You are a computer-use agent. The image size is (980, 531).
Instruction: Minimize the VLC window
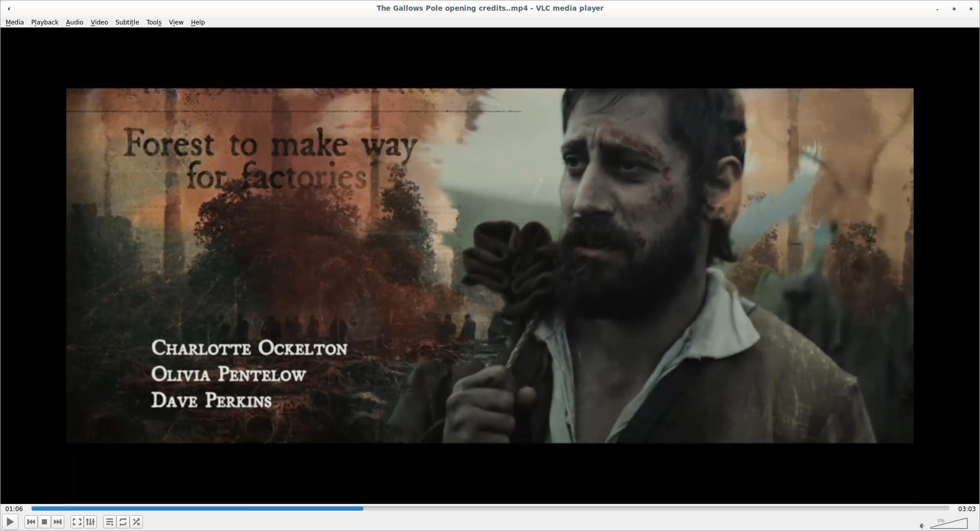click(938, 9)
